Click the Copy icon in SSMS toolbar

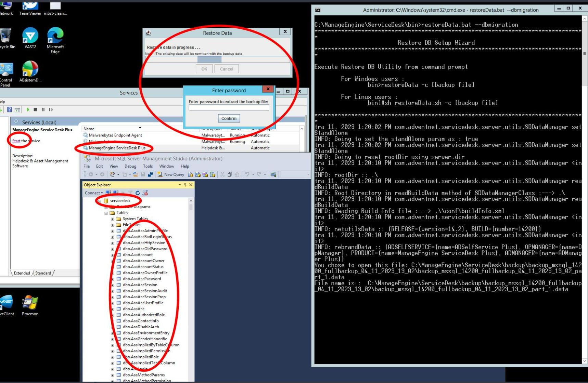pos(230,174)
